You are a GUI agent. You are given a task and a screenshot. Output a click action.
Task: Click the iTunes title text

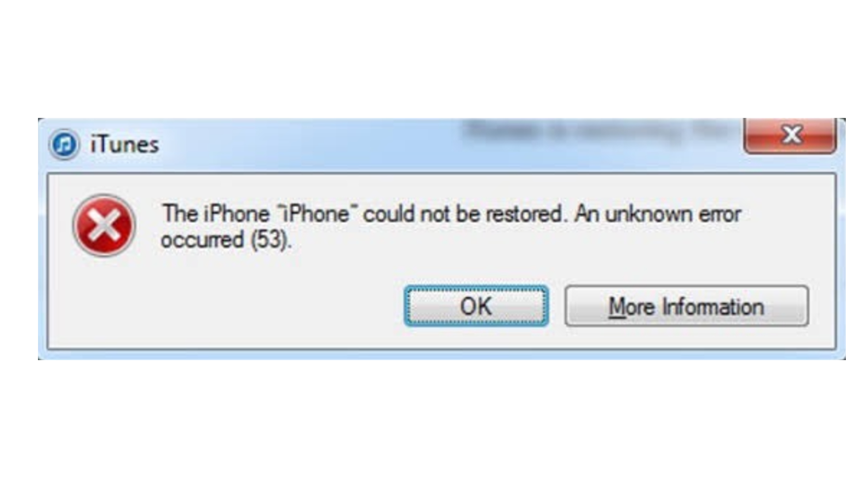pyautogui.click(x=124, y=145)
